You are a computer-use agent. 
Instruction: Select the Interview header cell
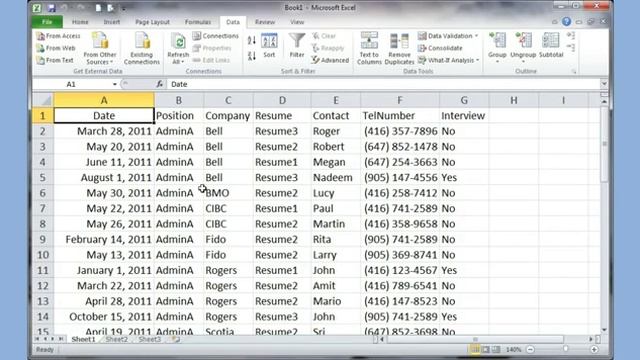(x=464, y=116)
